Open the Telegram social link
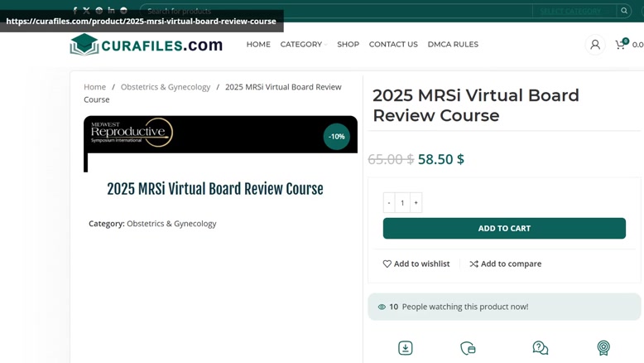 [123, 11]
